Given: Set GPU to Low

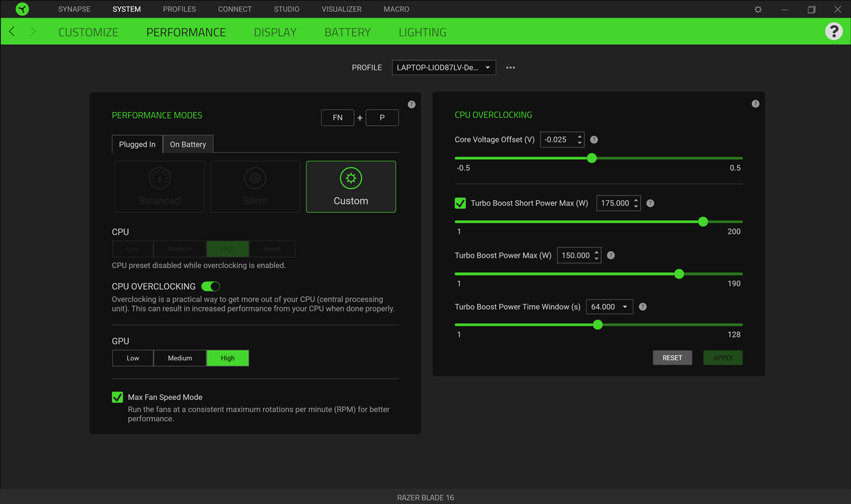Looking at the screenshot, I should (x=133, y=358).
